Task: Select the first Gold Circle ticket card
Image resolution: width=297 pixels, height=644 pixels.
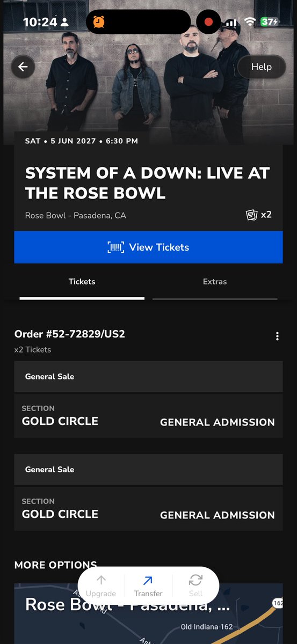Action: pyautogui.click(x=148, y=416)
